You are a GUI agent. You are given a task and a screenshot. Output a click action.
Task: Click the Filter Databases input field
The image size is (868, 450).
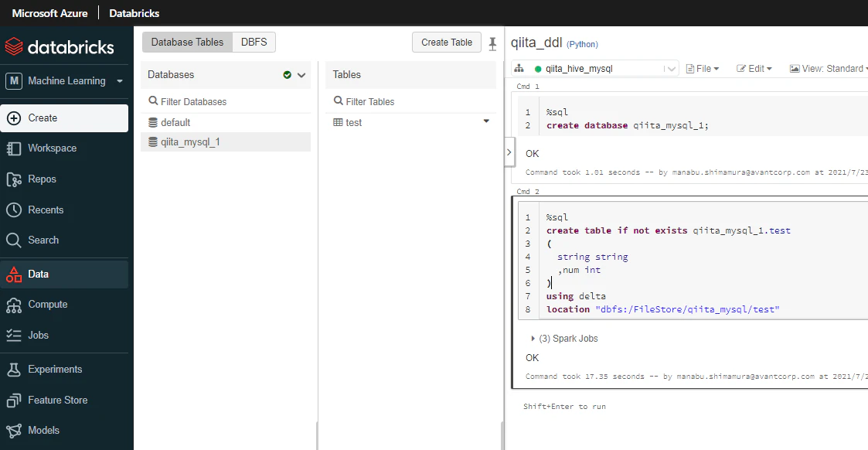[x=226, y=102]
